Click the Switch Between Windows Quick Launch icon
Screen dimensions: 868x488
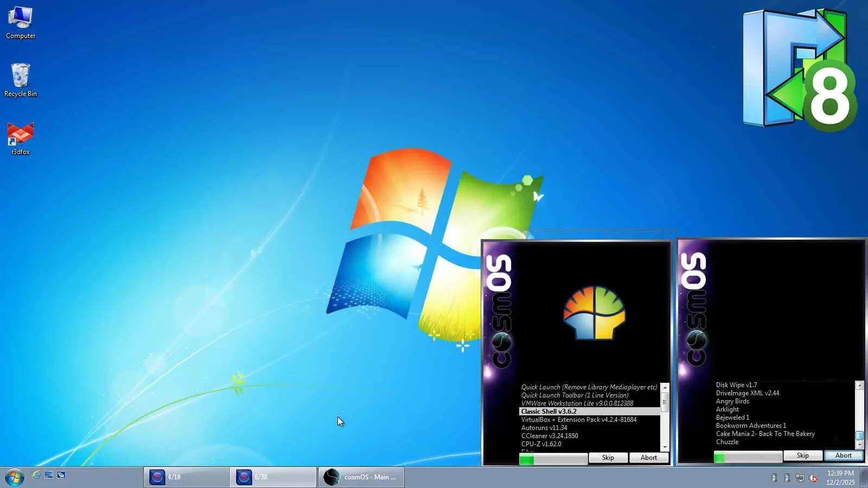(61, 475)
